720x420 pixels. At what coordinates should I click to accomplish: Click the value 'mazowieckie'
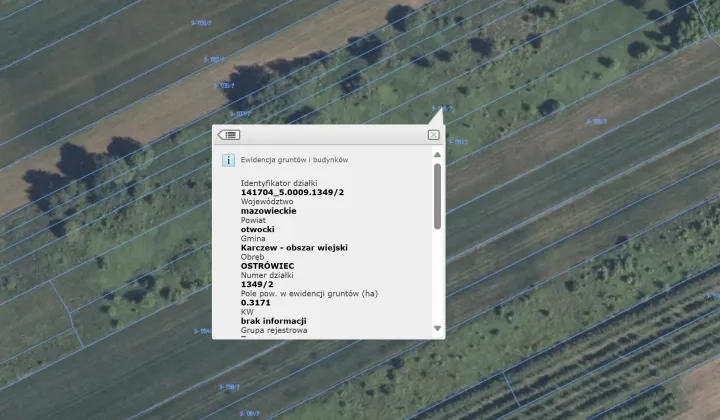click(268, 211)
